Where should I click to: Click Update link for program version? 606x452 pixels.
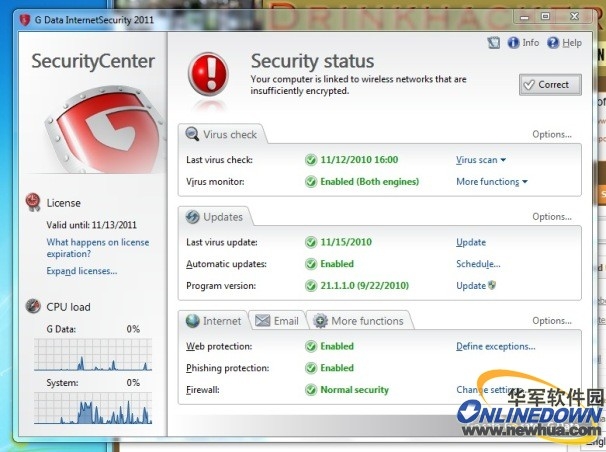point(471,286)
